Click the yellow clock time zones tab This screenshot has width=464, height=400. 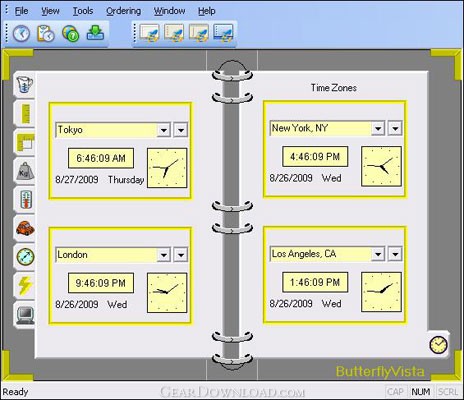point(438,345)
